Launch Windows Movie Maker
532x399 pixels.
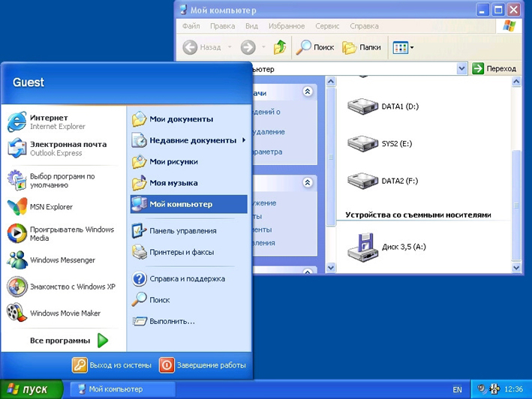[x=65, y=313]
